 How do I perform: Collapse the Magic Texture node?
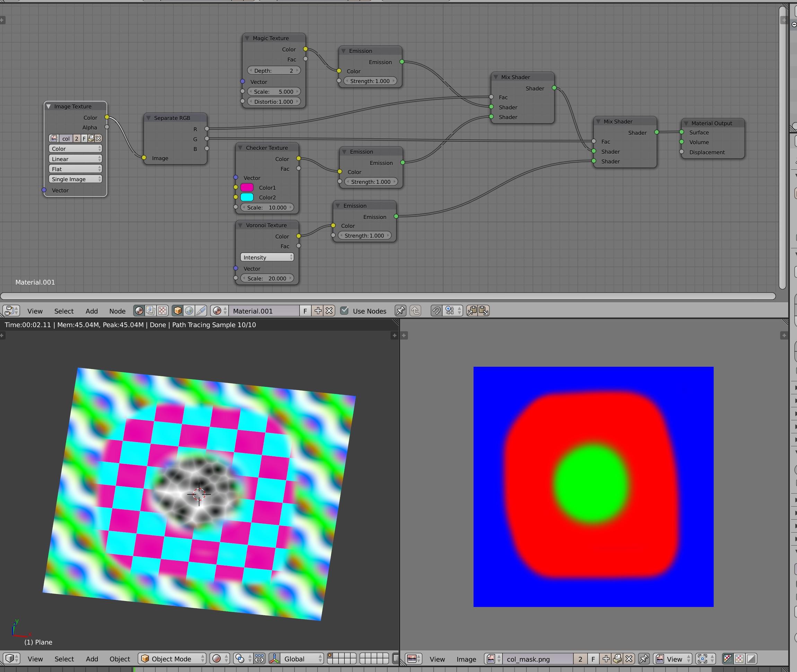point(247,38)
